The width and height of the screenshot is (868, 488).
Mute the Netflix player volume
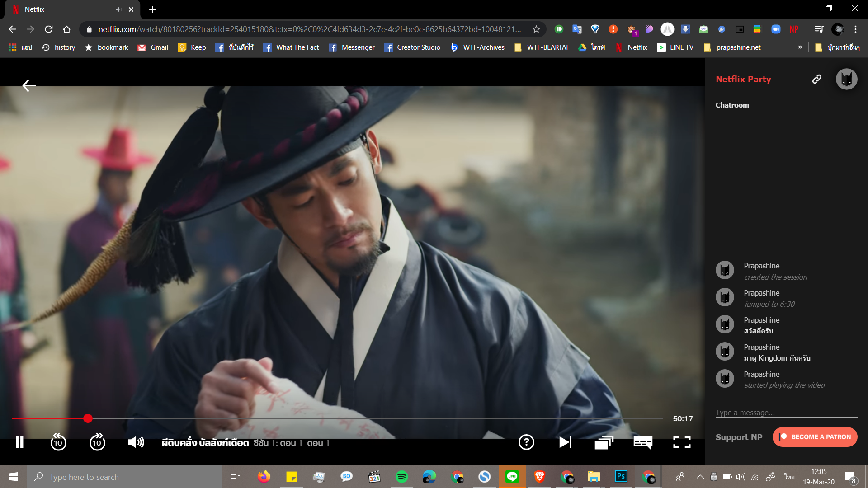coord(136,442)
